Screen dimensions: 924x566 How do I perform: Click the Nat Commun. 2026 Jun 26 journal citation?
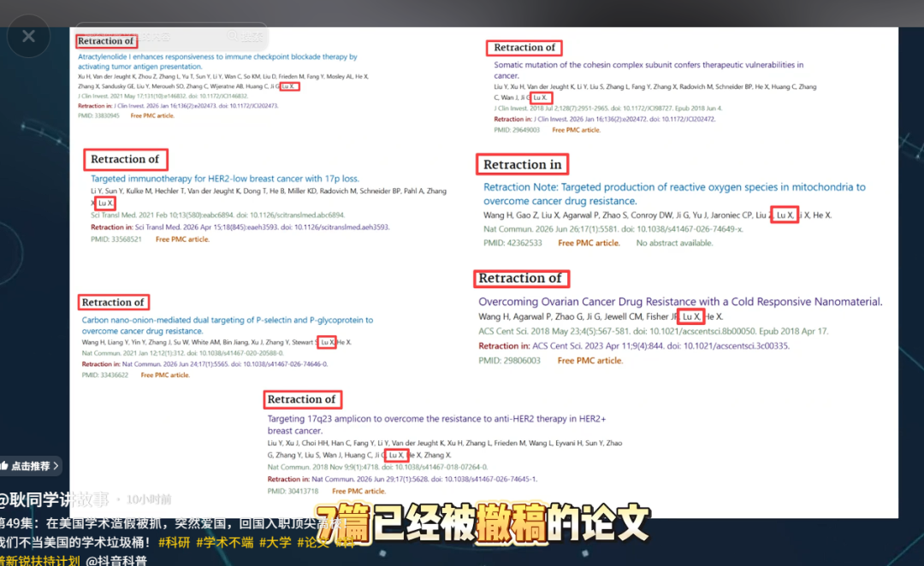pyautogui.click(x=613, y=228)
